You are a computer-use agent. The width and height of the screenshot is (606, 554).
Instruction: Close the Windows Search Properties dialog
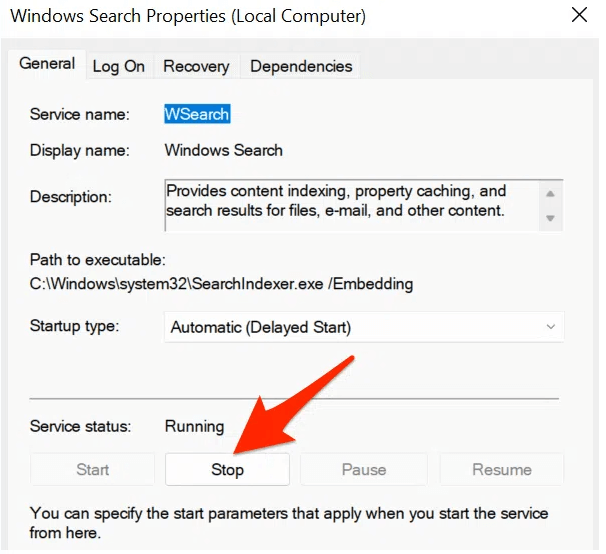point(578,16)
